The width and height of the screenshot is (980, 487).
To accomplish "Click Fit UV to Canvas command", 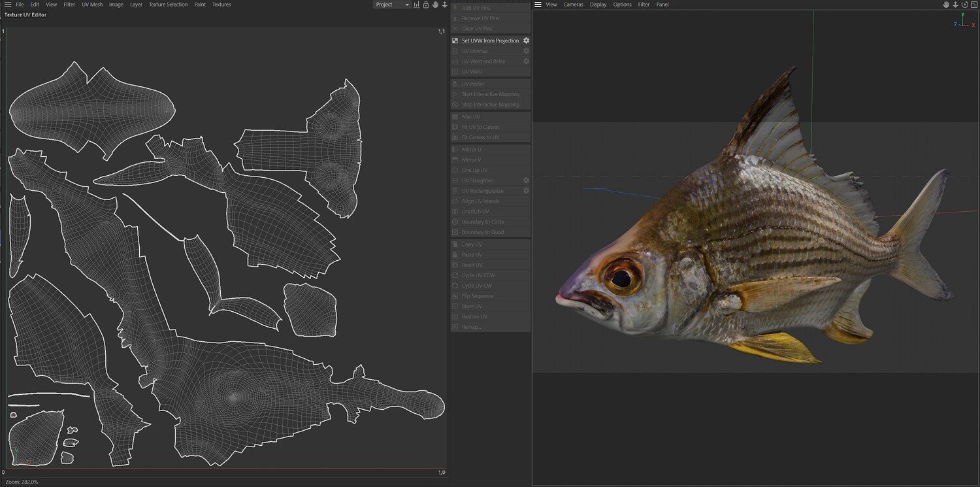I will (x=490, y=127).
